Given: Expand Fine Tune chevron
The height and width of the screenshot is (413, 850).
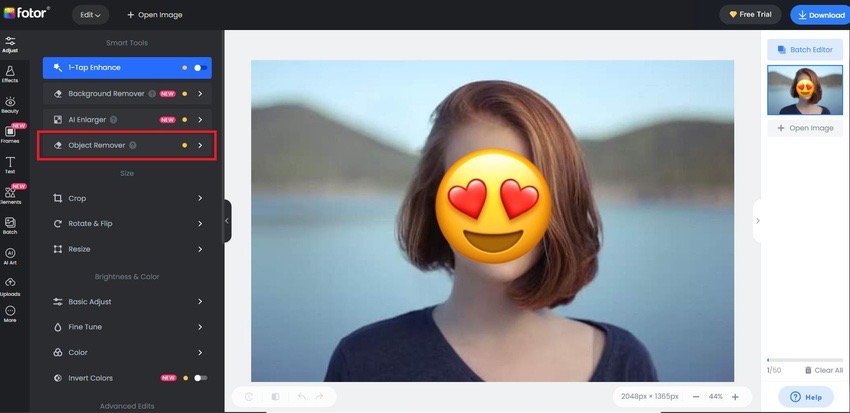Looking at the screenshot, I should [x=200, y=327].
